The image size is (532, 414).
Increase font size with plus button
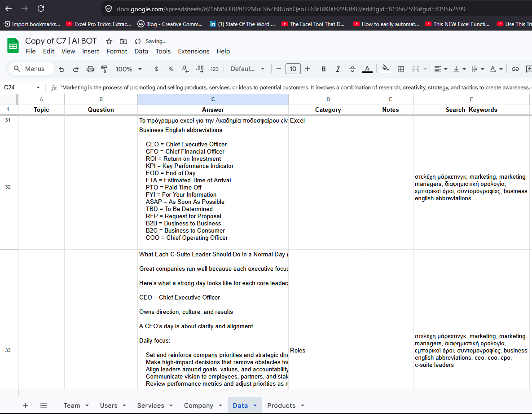pyautogui.click(x=308, y=69)
